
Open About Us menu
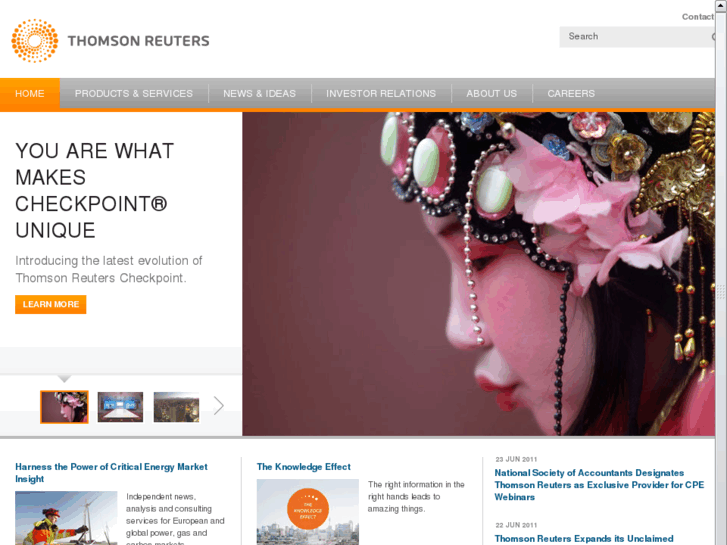[491, 94]
